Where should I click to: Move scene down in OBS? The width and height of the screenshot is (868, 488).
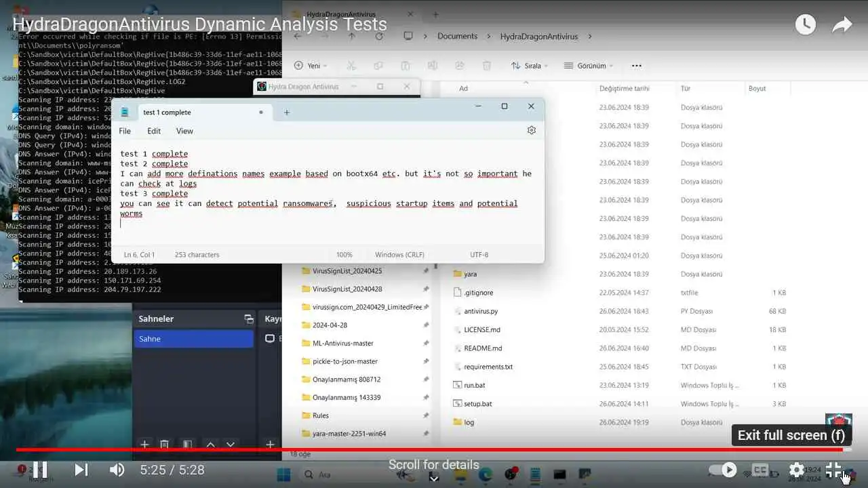[x=231, y=445]
